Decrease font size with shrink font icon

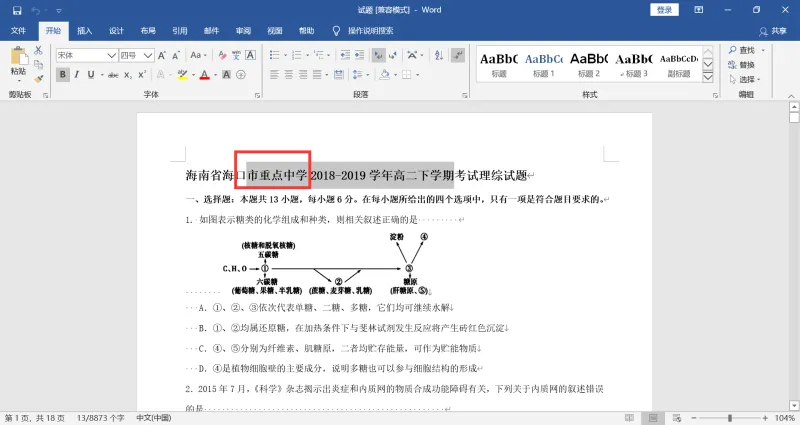tap(176, 55)
